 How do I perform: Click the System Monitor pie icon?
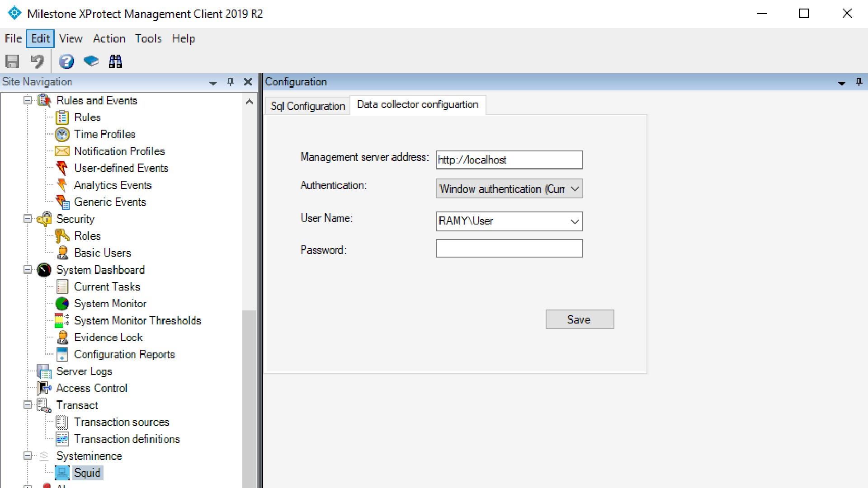[x=62, y=304]
